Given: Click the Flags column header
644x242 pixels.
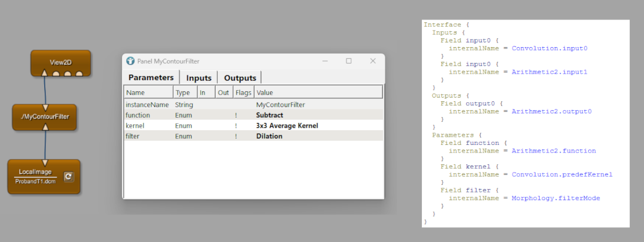Looking at the screenshot, I should pos(243,92).
